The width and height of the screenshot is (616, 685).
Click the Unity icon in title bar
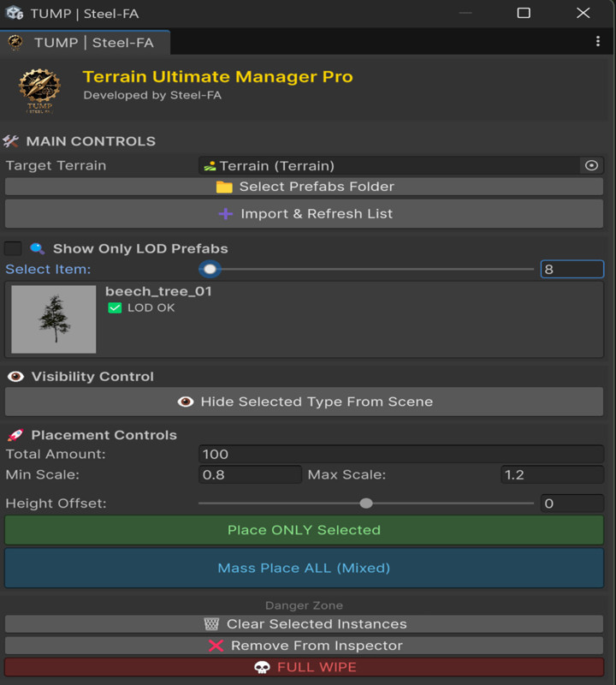click(x=15, y=13)
